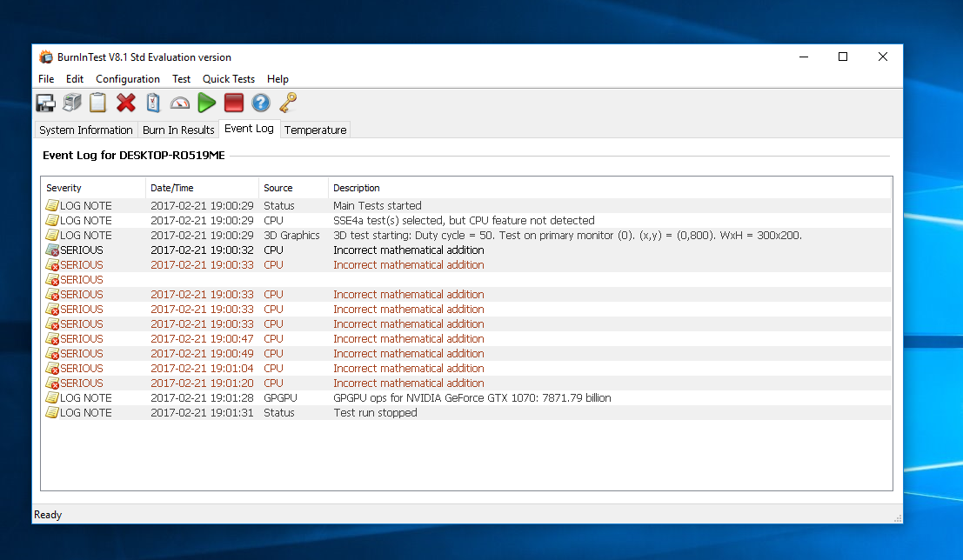This screenshot has width=963, height=560.
Task: Select 'SSE4a test(s) selected, but CPU feature not detected'
Action: click(x=464, y=221)
